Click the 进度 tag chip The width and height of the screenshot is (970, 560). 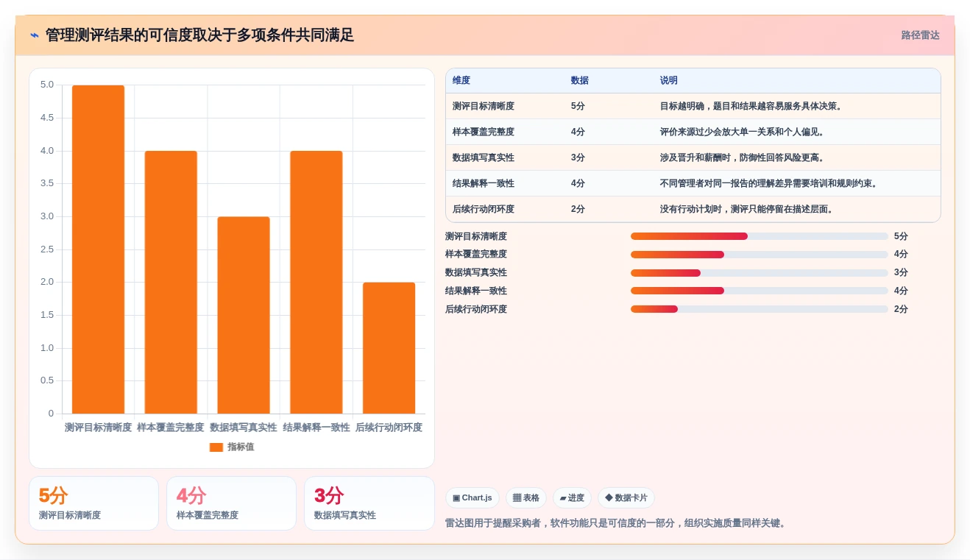572,498
